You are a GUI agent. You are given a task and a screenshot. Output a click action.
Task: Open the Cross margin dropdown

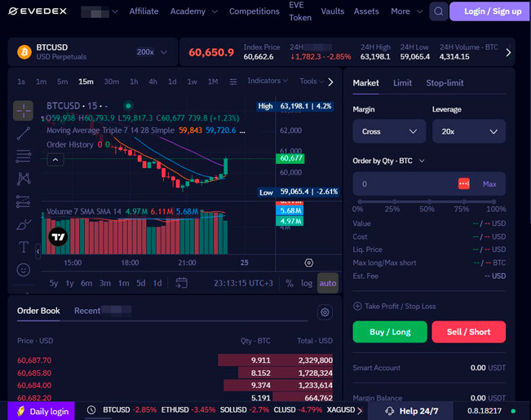389,131
